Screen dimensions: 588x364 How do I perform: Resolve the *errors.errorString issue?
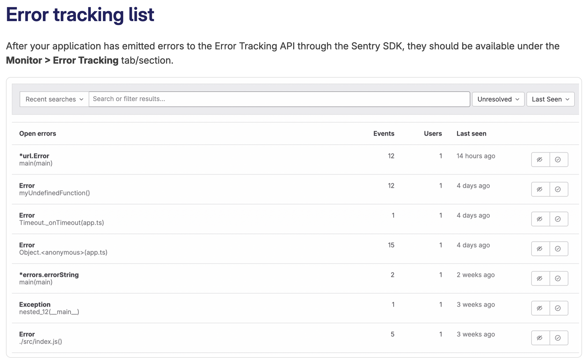click(x=558, y=278)
